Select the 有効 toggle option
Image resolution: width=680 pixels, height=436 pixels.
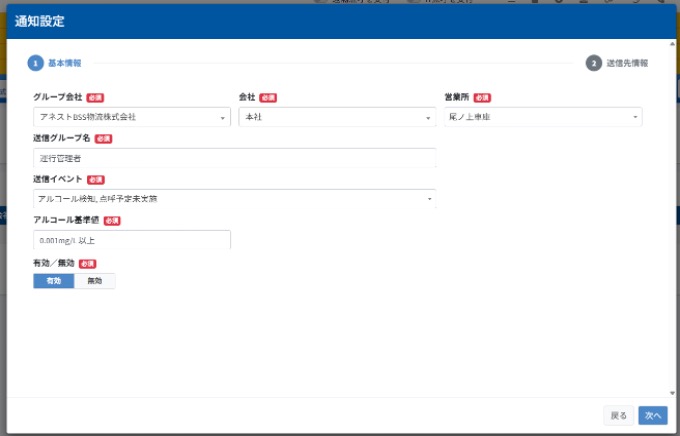(53, 281)
